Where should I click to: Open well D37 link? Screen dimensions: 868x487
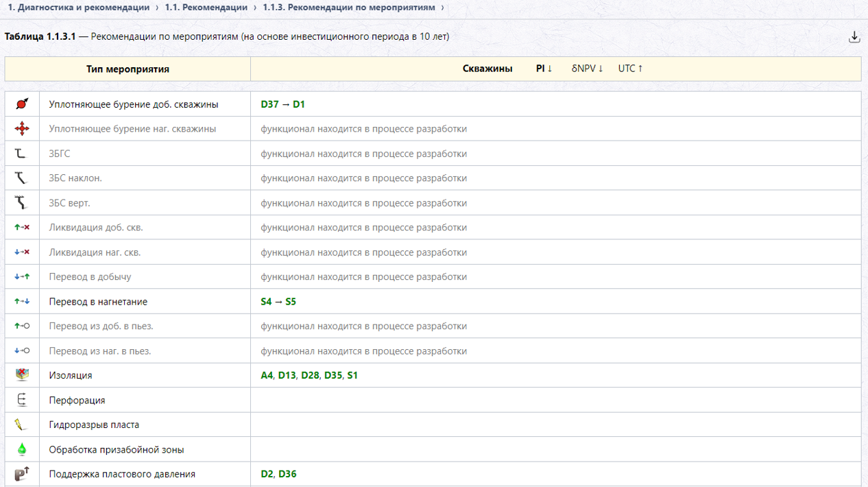coord(270,104)
